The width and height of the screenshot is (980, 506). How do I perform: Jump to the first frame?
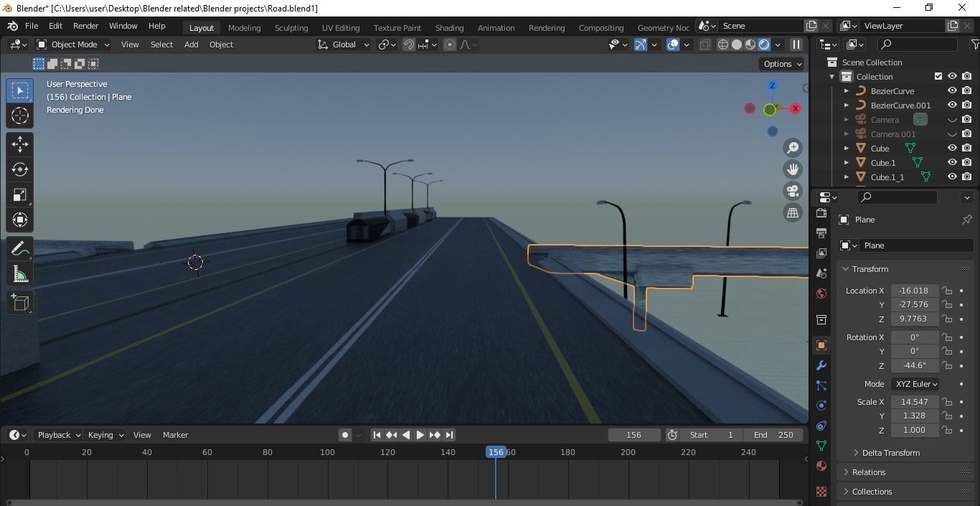(x=377, y=435)
